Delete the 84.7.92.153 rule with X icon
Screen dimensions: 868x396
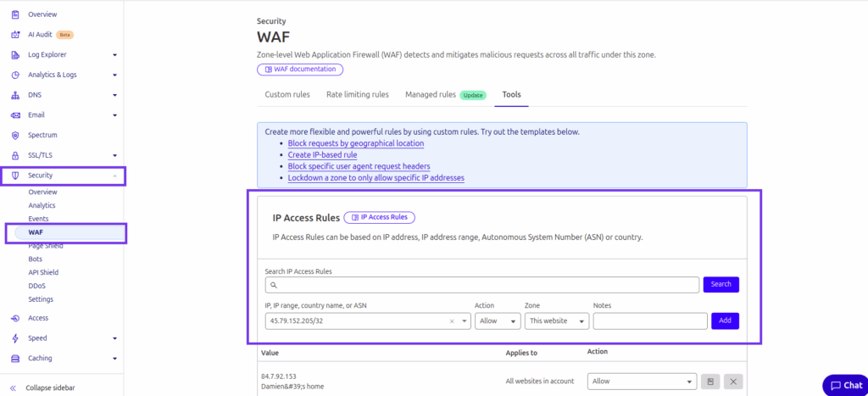point(733,382)
